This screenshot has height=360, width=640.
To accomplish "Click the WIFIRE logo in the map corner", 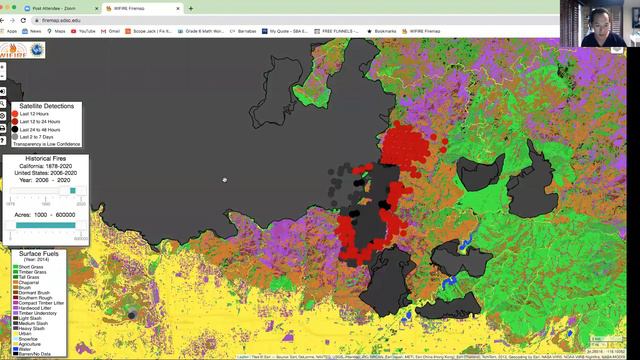I will point(14,50).
